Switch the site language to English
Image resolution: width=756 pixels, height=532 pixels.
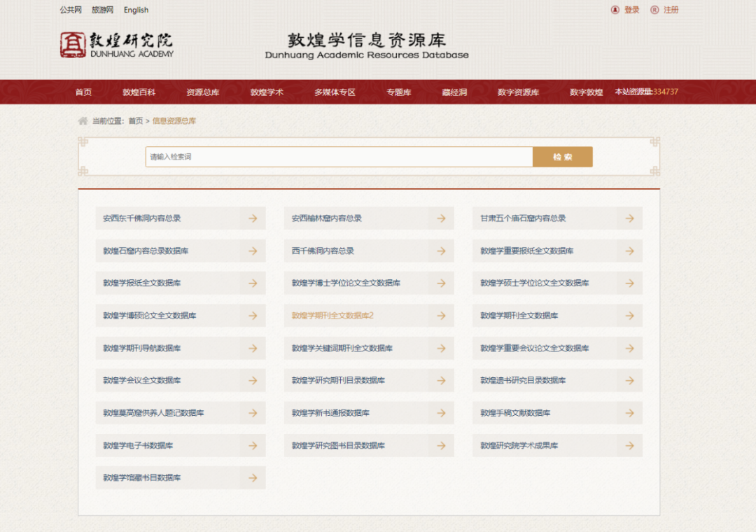click(x=136, y=10)
